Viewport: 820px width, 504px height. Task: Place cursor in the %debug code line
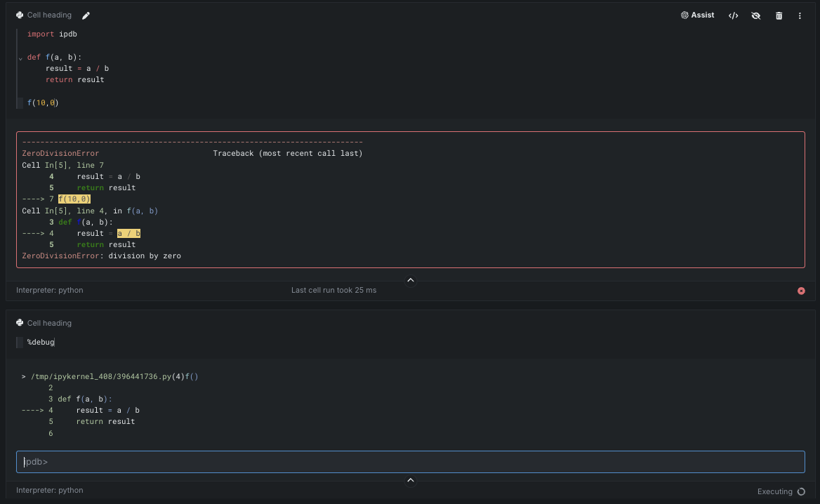[41, 342]
